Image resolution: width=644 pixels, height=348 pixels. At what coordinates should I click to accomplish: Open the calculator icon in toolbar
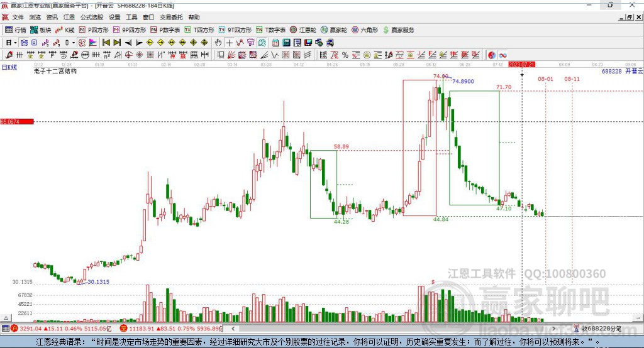(286, 43)
